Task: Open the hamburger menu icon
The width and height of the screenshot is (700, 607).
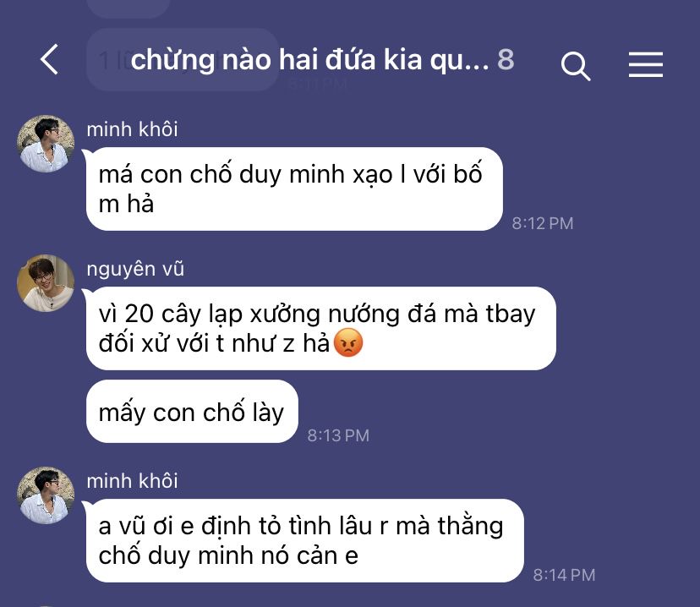Action: [x=646, y=64]
